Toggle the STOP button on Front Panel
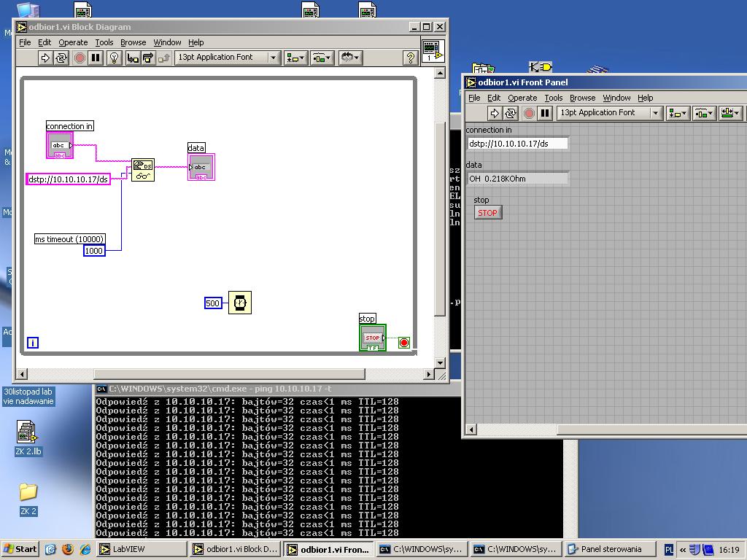 (487, 213)
